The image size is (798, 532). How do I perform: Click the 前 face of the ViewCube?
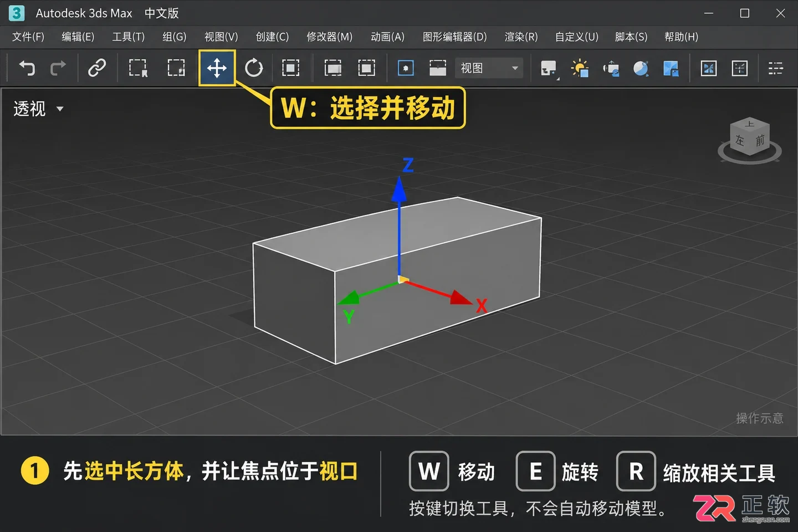[760, 140]
